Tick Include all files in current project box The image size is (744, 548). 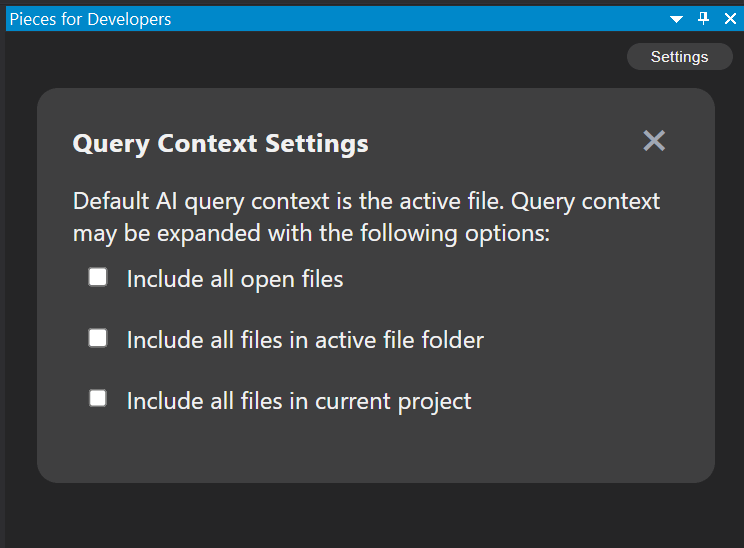click(98, 399)
